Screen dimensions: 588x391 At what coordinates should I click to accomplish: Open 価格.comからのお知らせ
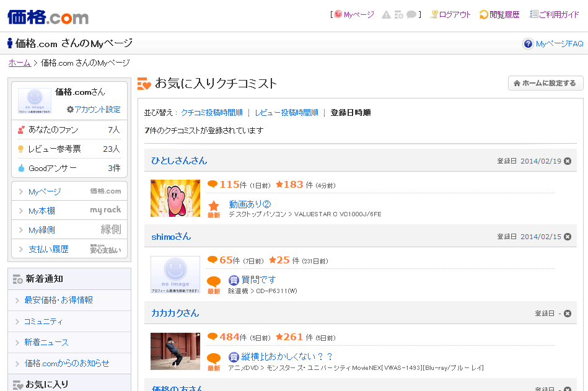(69, 363)
